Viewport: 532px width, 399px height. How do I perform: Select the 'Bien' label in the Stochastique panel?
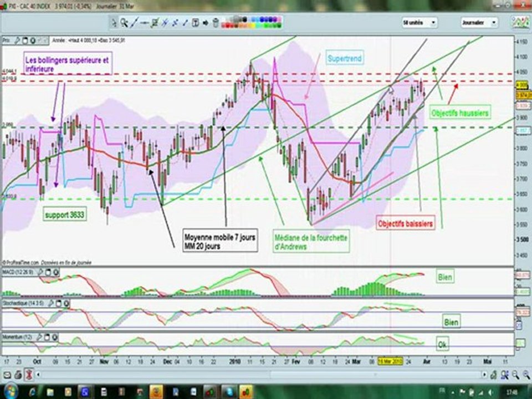[451, 322]
